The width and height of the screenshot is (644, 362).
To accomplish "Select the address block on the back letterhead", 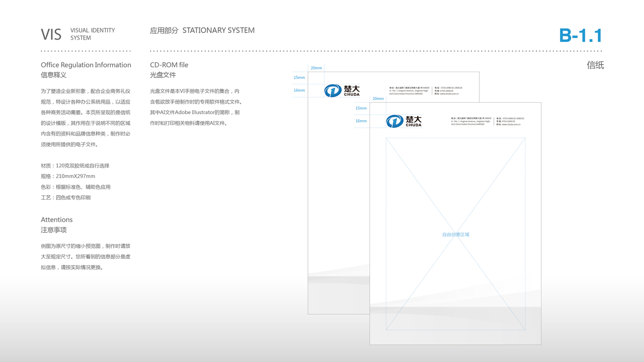I will pyautogui.click(x=409, y=90).
